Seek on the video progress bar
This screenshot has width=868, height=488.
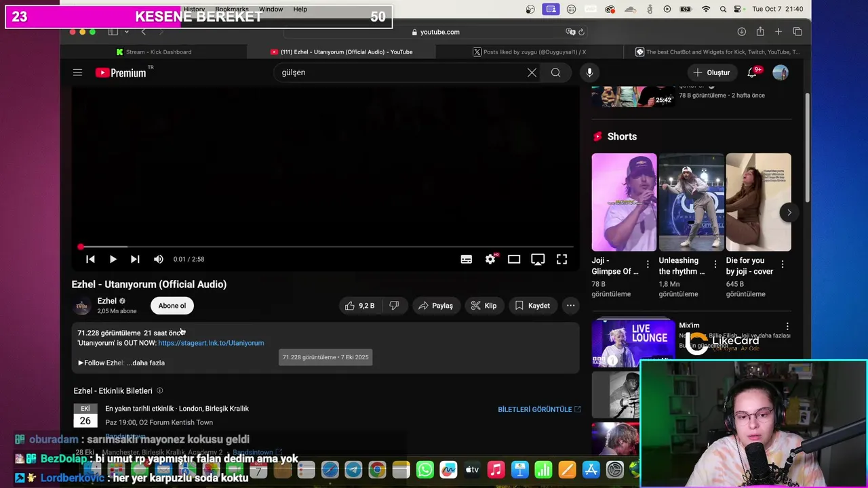(327, 247)
